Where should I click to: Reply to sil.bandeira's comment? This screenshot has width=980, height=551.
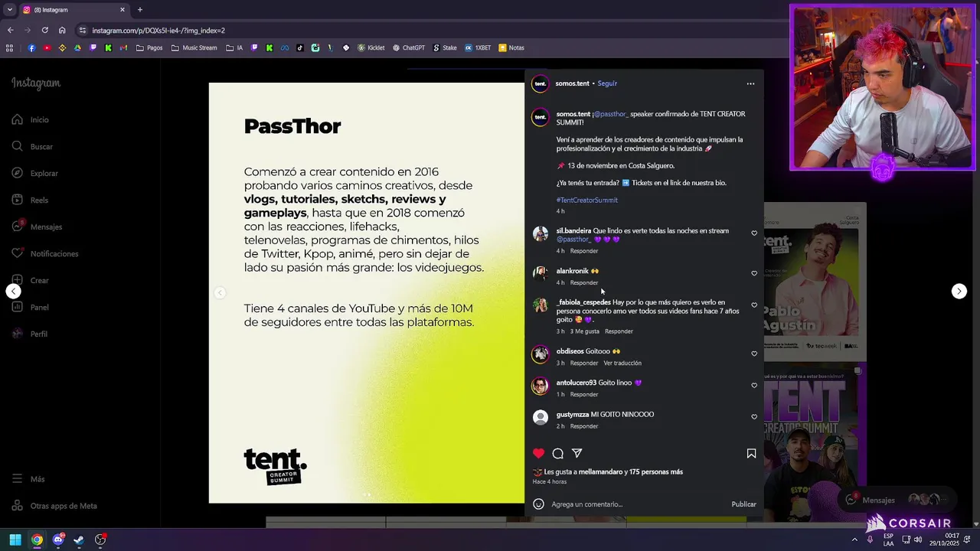click(x=584, y=251)
